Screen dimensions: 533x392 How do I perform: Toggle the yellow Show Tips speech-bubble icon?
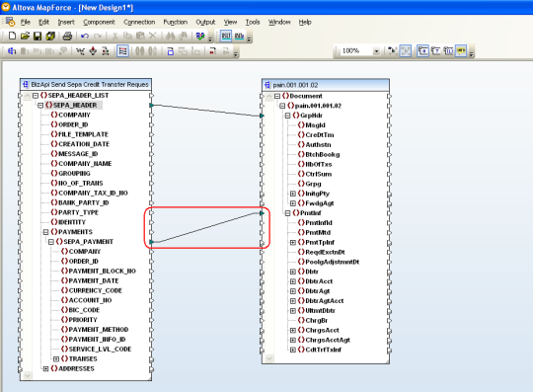pos(461,51)
